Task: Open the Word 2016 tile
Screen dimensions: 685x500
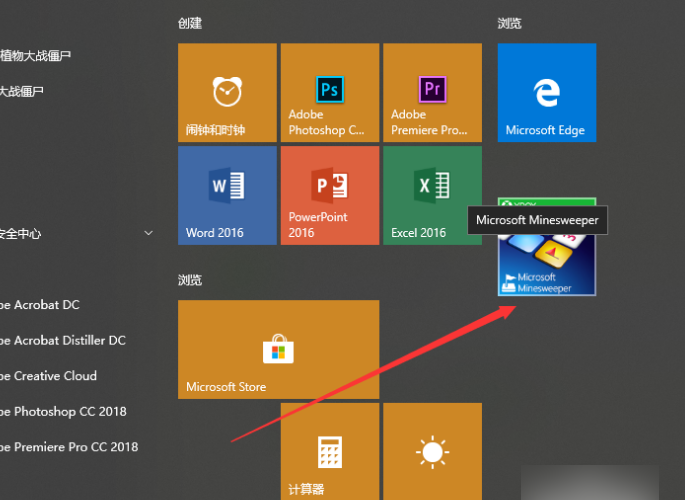Action: point(227,195)
